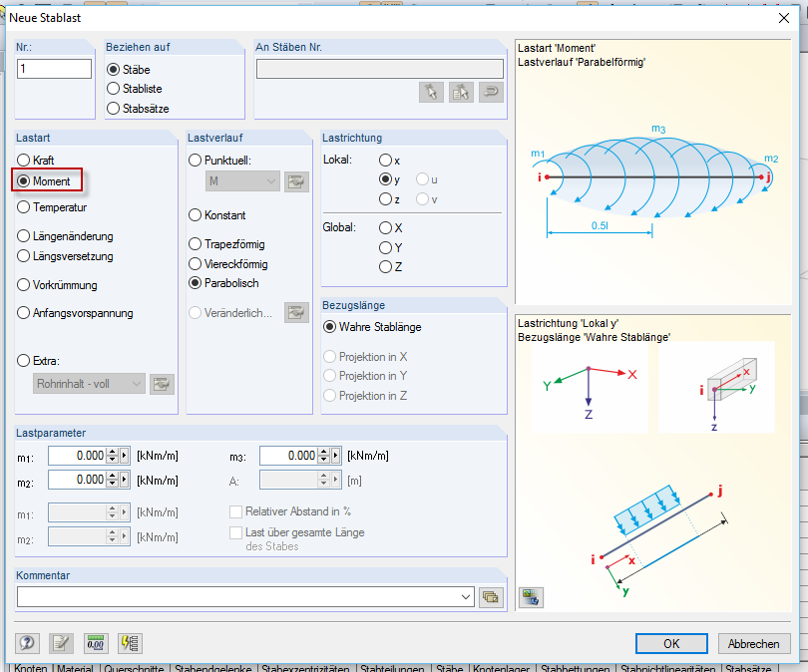Close the Neue Stablast dialog

coord(784,18)
